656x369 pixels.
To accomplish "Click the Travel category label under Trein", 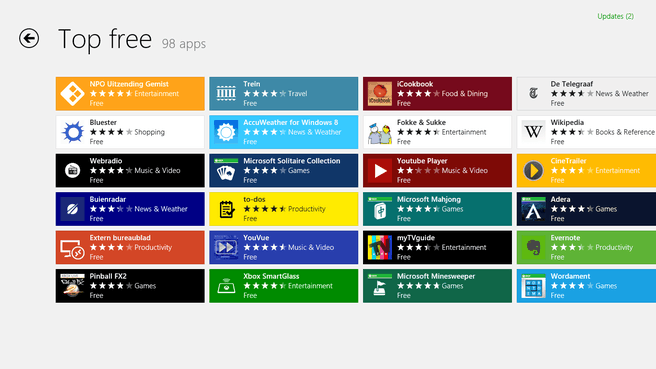I will coord(297,93).
